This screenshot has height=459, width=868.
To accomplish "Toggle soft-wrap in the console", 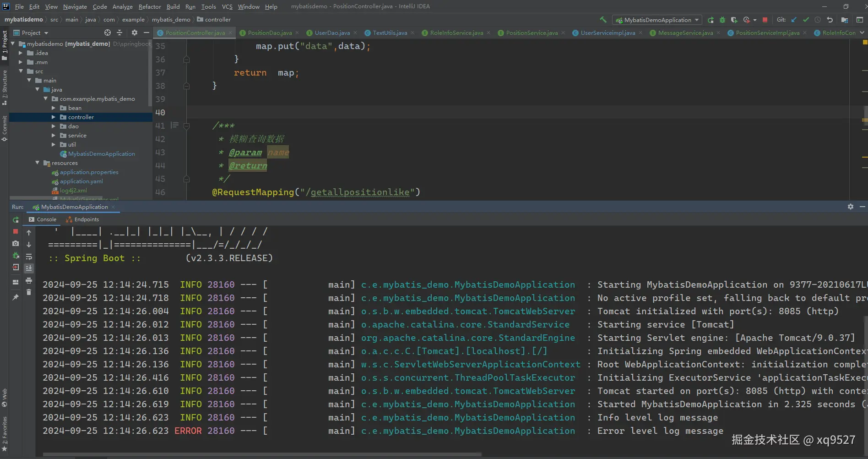I will click(29, 257).
